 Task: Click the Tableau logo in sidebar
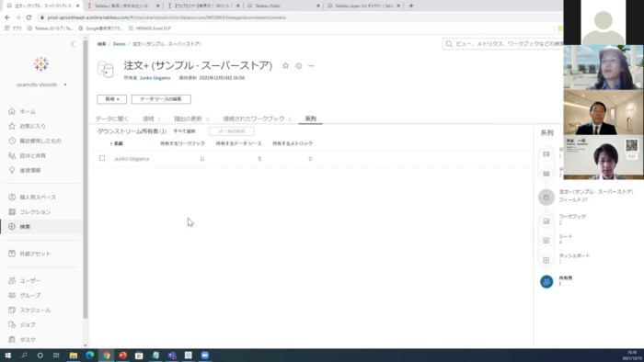tap(40, 64)
